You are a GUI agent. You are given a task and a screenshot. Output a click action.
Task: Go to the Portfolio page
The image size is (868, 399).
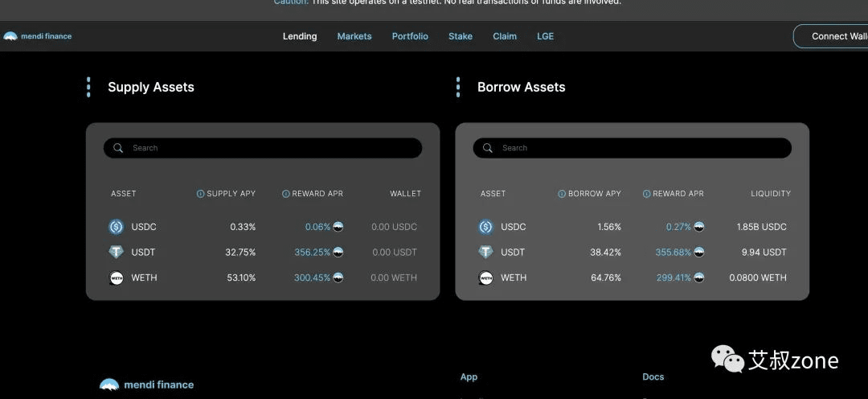point(410,36)
